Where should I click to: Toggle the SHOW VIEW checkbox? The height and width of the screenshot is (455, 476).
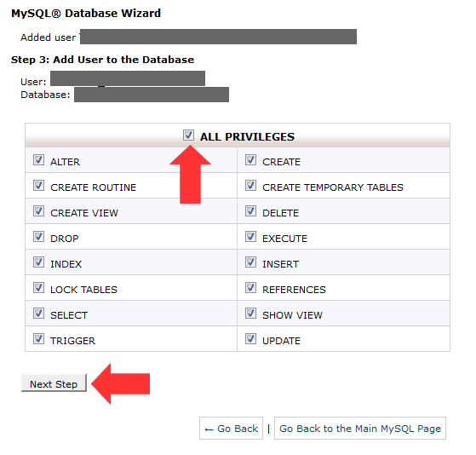[x=250, y=314]
